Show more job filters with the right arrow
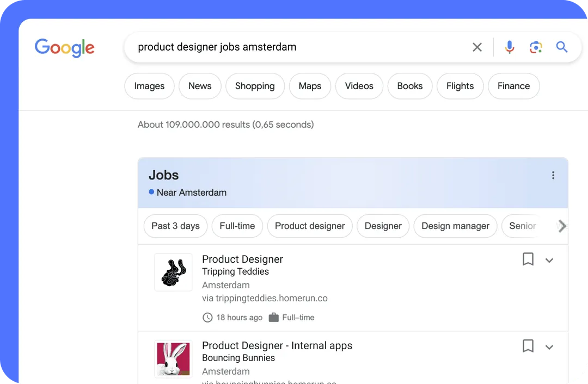 coord(562,226)
